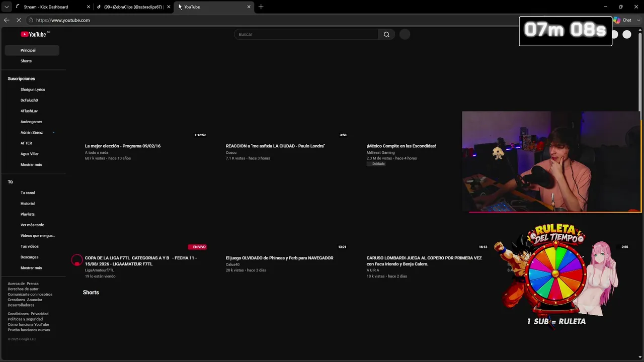Screen dimensions: 644x362
Task: Open Cómo funciona YouTube footer link
Action: pyautogui.click(x=28, y=325)
